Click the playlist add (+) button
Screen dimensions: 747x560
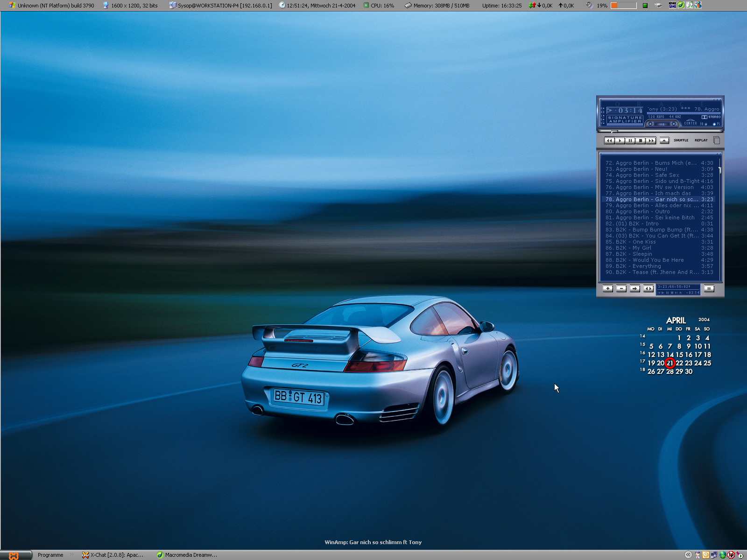point(607,288)
